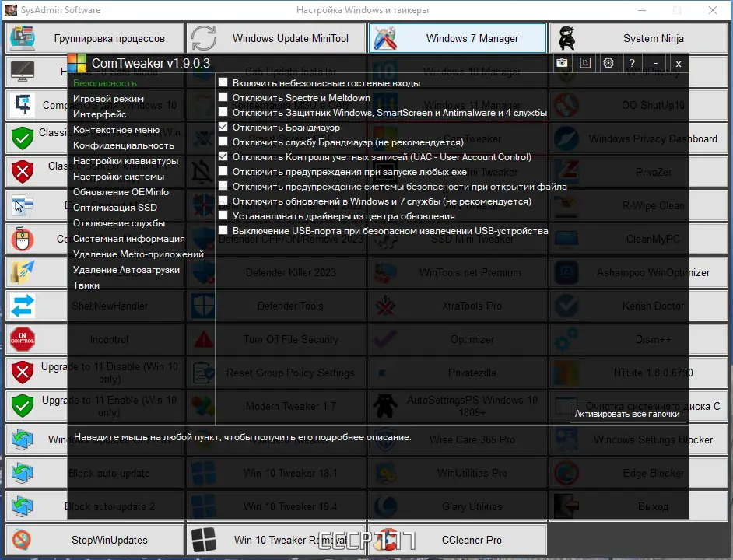Check Включить небезопасные гостевые входы
This screenshot has width=733, height=560.
[x=223, y=82]
